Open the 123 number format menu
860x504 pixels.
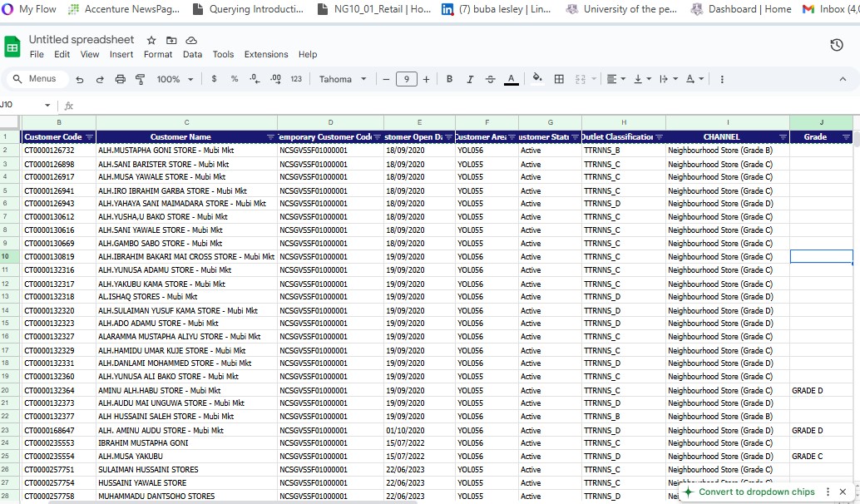(x=296, y=79)
